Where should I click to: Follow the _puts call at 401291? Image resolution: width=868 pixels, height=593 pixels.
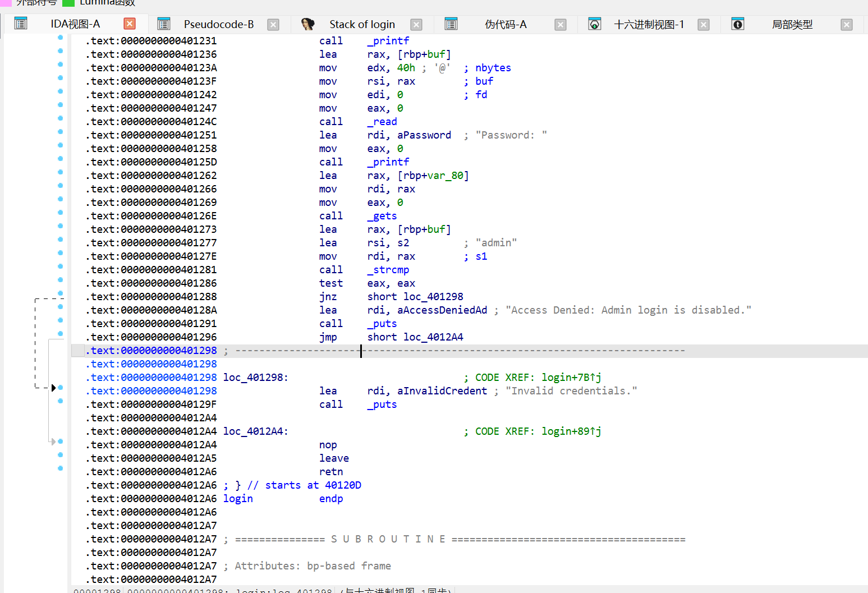(382, 324)
